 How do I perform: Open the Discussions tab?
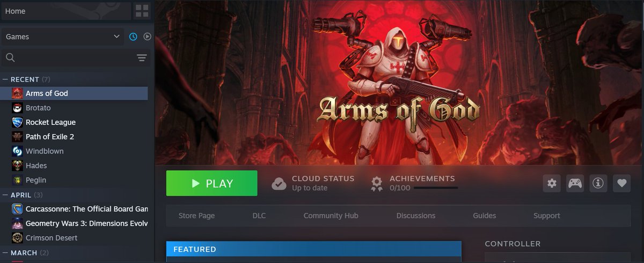416,216
